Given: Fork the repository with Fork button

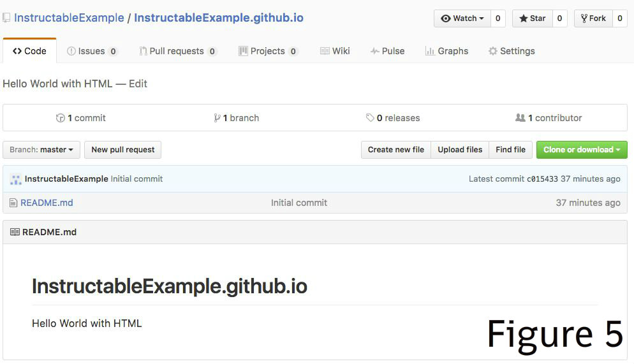Looking at the screenshot, I should [593, 18].
